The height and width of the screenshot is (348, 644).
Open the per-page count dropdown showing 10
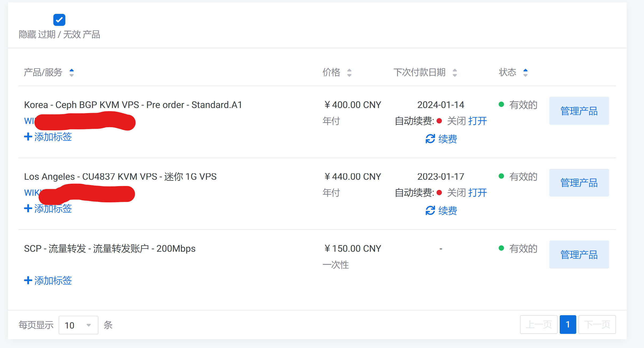pyautogui.click(x=78, y=325)
